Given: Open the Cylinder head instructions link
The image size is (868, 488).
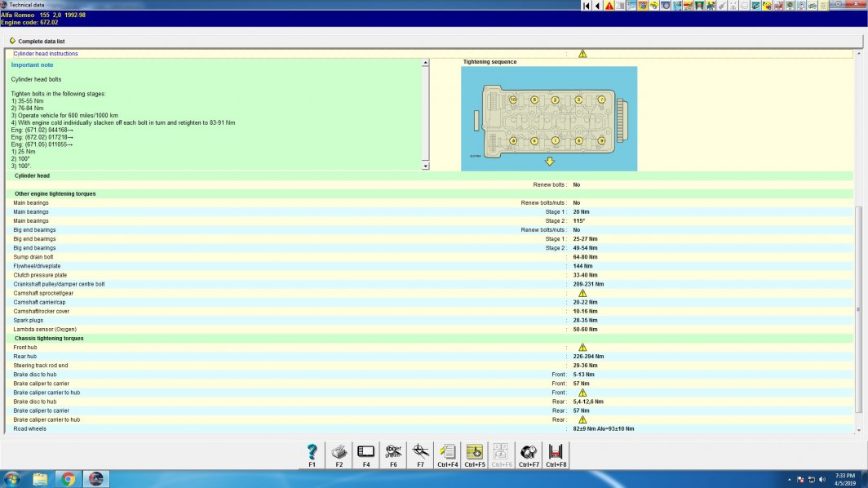Looking at the screenshot, I should coord(46,54).
